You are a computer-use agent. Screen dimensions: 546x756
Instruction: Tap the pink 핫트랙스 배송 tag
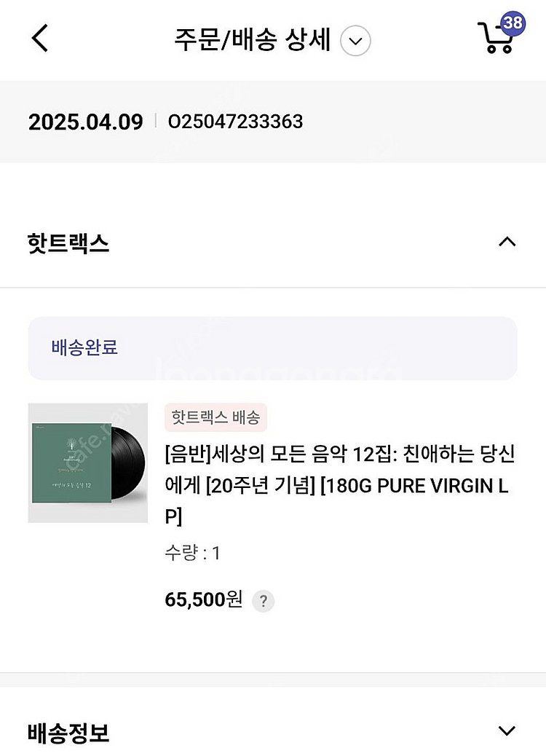tap(215, 417)
